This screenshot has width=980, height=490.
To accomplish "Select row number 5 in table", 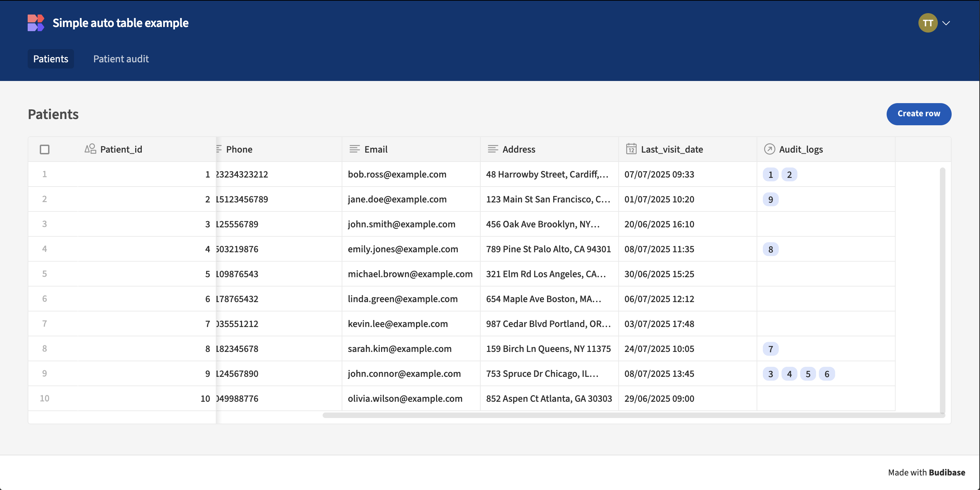I will coord(45,274).
